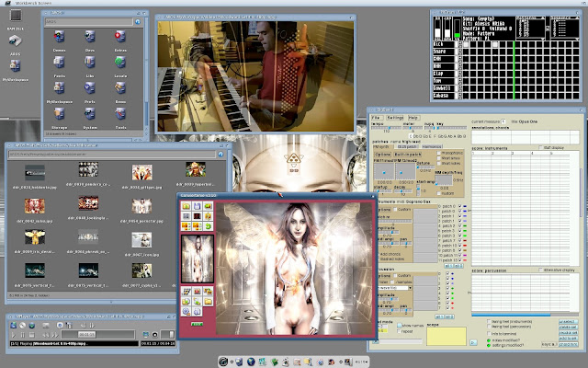Select the Kick row label in drum machine
The image size is (588, 368).
(x=443, y=44)
